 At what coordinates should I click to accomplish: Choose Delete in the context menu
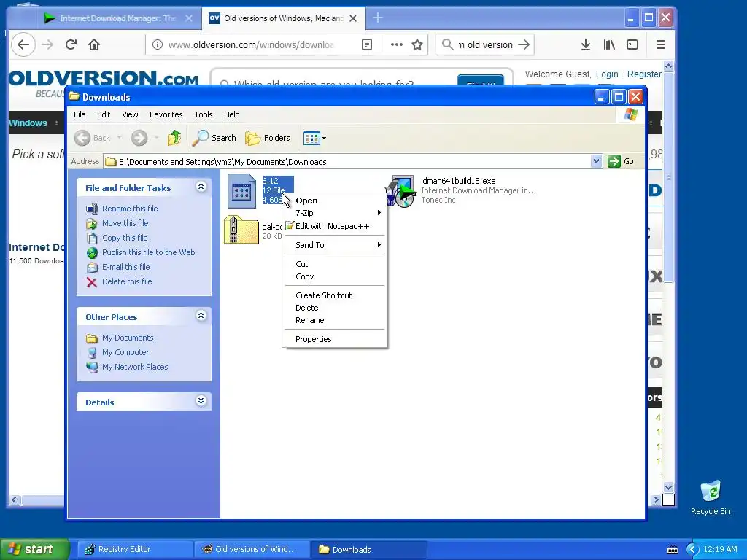[x=334, y=308]
